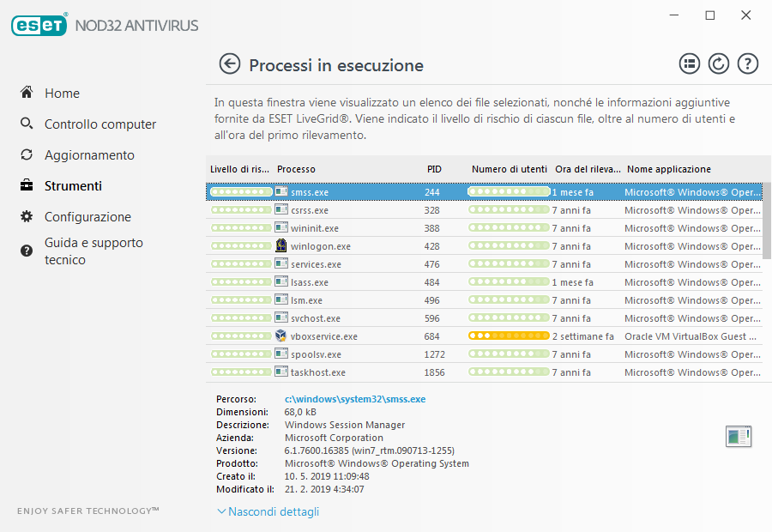Click the version 6.1.7600.16385 value
Viewport: 772px width, 532px height.
click(x=369, y=450)
